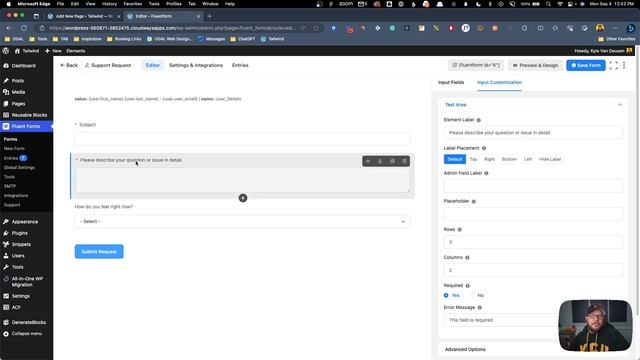Click the Submit Request button
Image resolution: width=640 pixels, height=360 pixels.
tap(99, 252)
